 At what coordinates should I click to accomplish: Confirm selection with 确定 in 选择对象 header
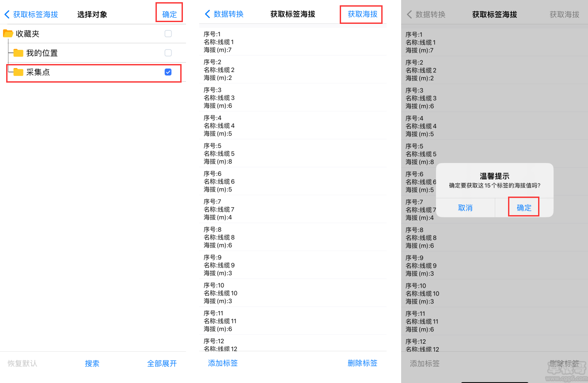click(169, 14)
